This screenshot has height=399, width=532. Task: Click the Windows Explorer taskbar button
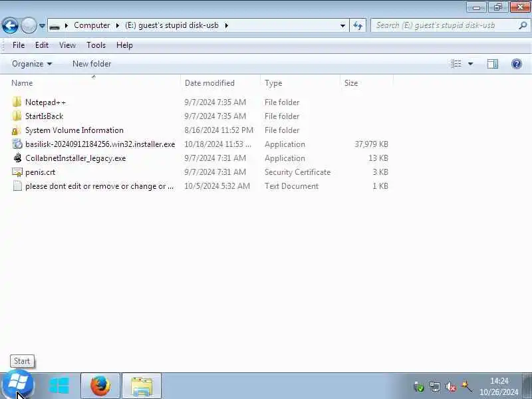[x=142, y=386]
